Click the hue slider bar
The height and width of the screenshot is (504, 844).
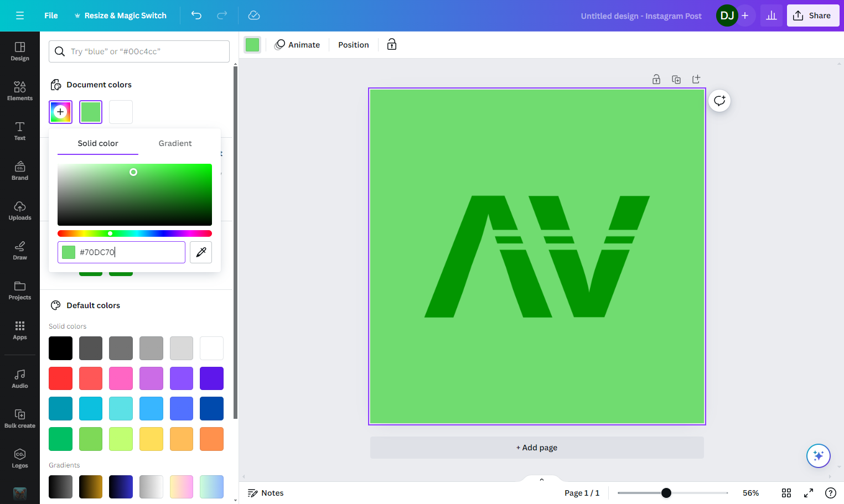coord(134,233)
